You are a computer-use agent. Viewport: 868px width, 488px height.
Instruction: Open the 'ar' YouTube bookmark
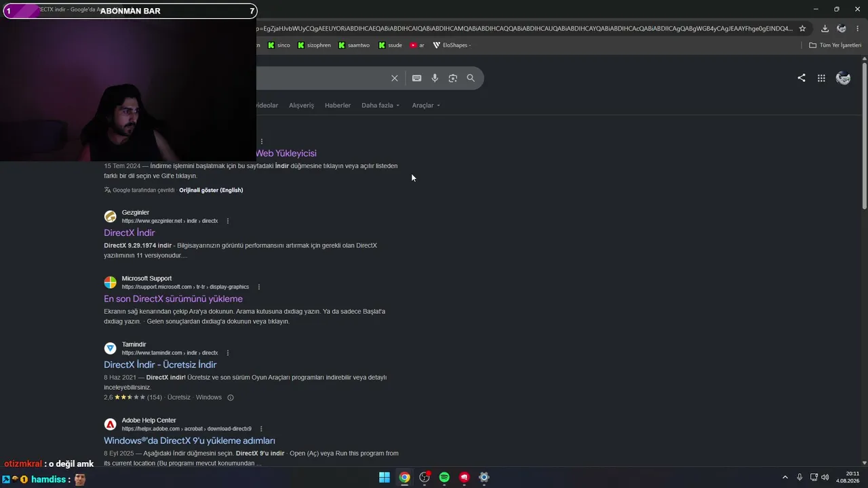point(417,45)
